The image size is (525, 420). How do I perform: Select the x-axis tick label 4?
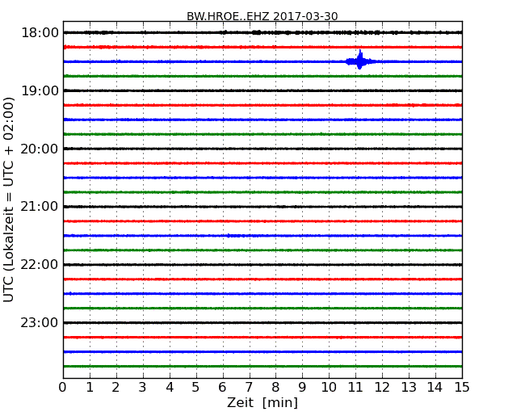[x=170, y=388]
